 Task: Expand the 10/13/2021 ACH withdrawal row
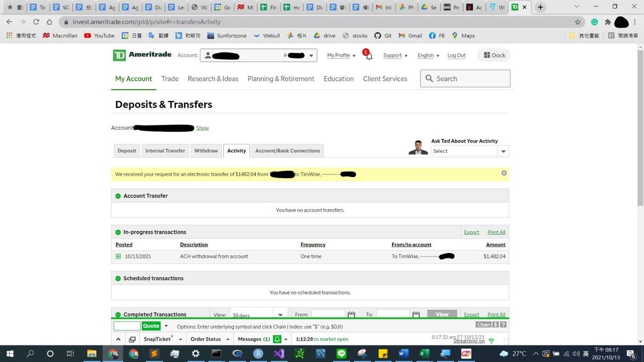point(118,256)
